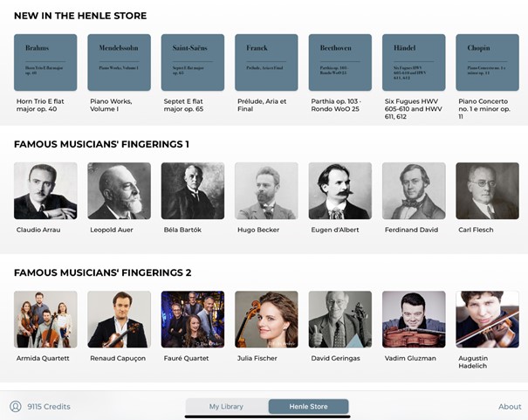View Claudio Arrau's fingerings portrait
528x420 pixels.
point(45,190)
